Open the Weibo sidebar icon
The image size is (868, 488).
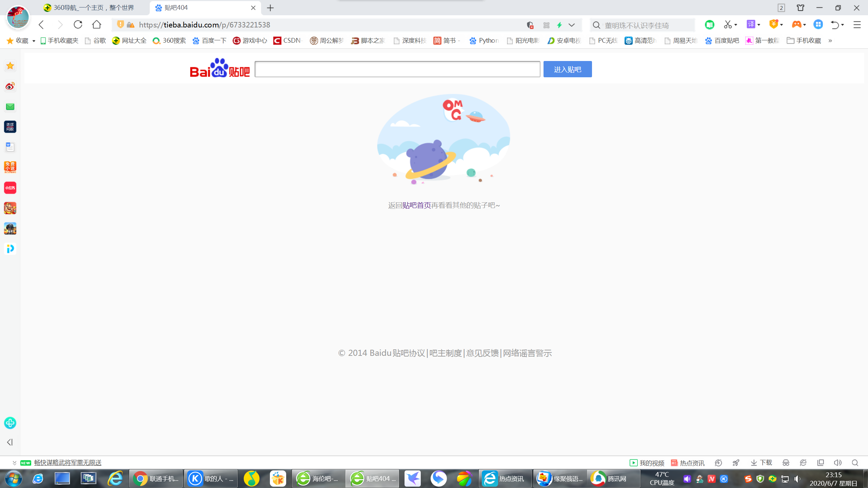10,86
